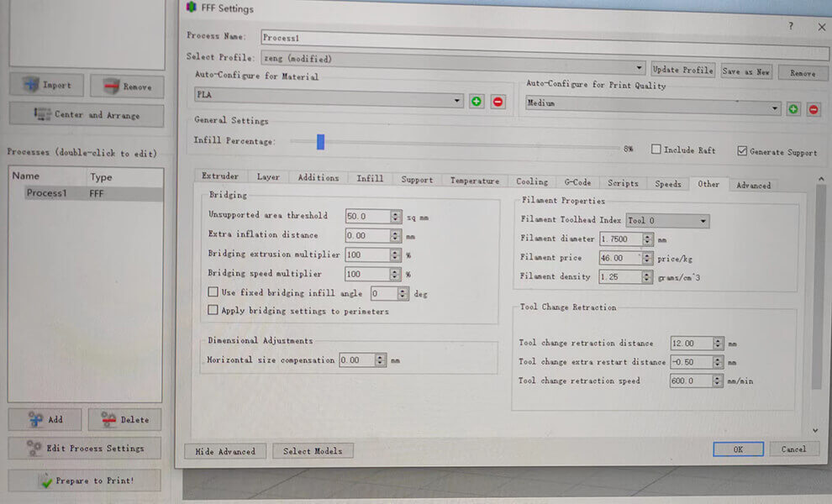Click green plus icon beside Medium quality
This screenshot has height=504, width=832.
pyautogui.click(x=793, y=109)
